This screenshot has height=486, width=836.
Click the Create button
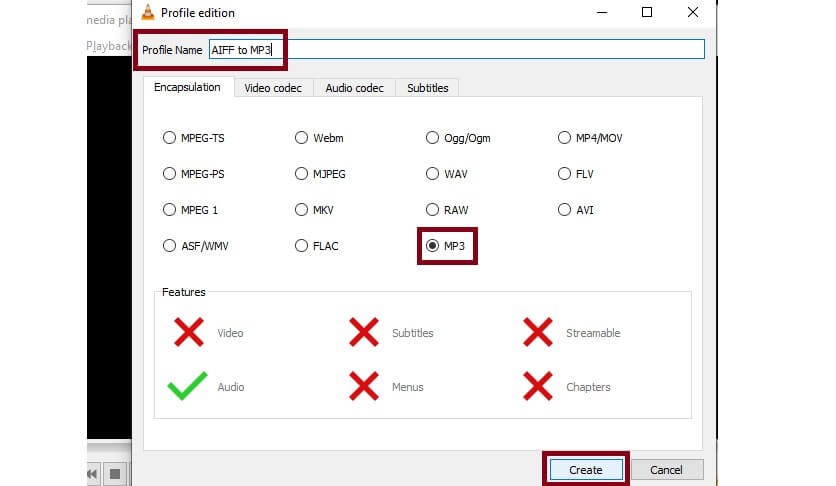pos(585,469)
